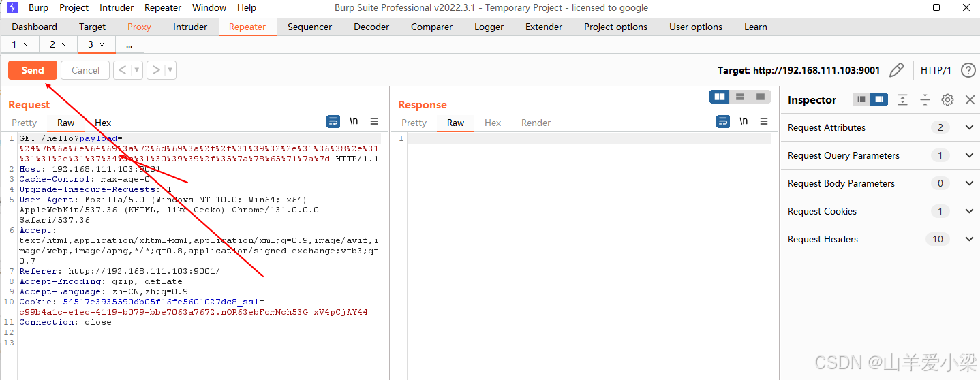The height and width of the screenshot is (380, 980).
Task: Switch to the Intruder tool tab
Action: coord(190,27)
